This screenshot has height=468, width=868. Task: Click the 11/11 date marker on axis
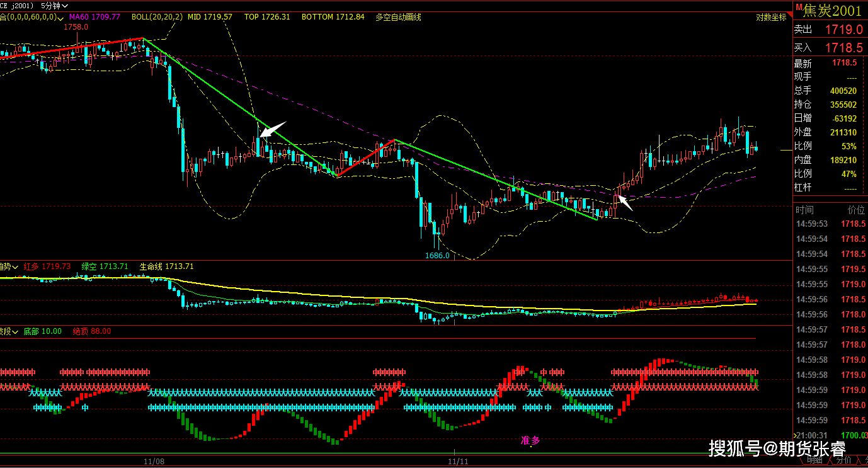click(x=458, y=461)
